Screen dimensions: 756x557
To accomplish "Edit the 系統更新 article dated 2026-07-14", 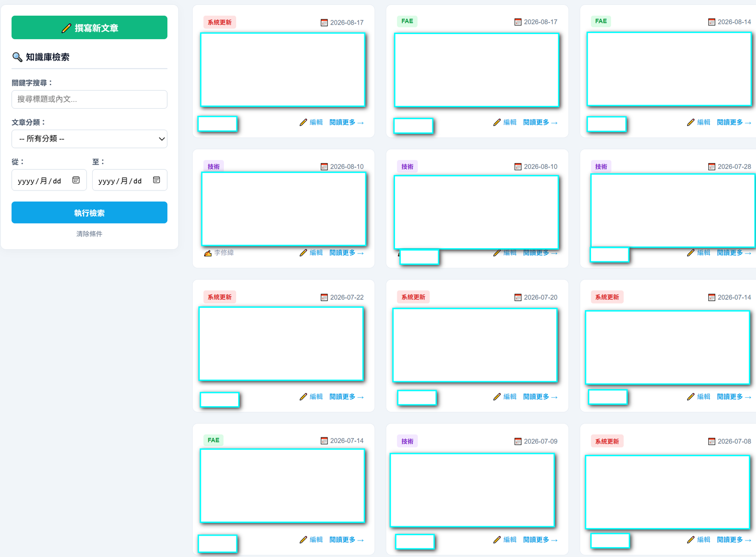I will click(x=699, y=397).
